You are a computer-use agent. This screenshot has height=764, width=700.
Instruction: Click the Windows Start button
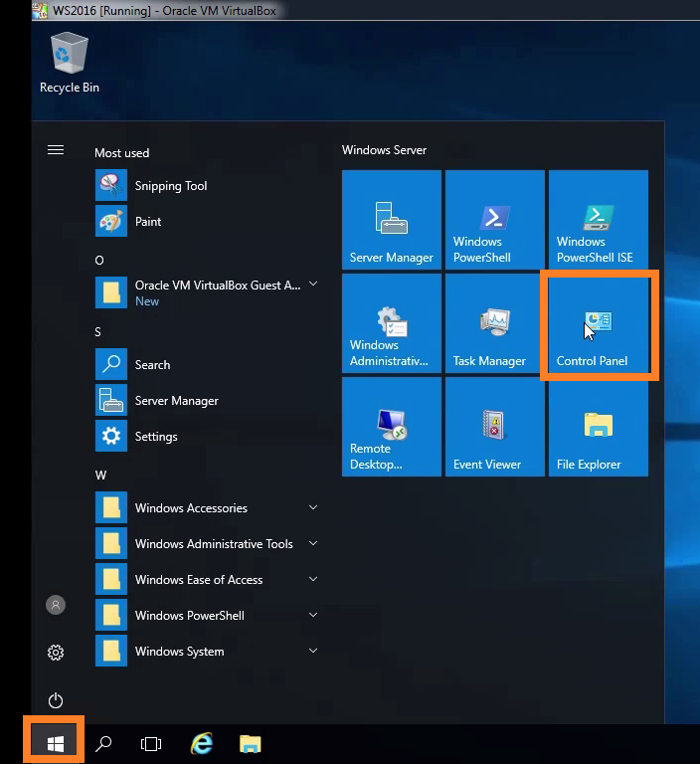pos(55,743)
